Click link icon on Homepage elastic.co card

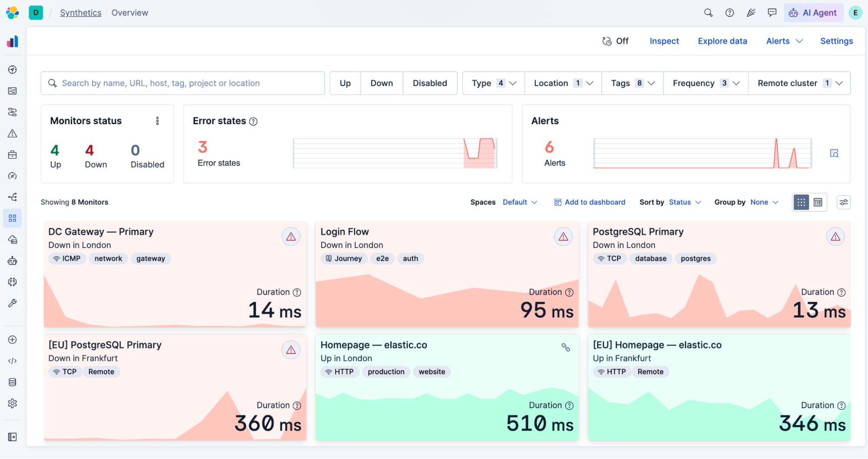point(565,347)
